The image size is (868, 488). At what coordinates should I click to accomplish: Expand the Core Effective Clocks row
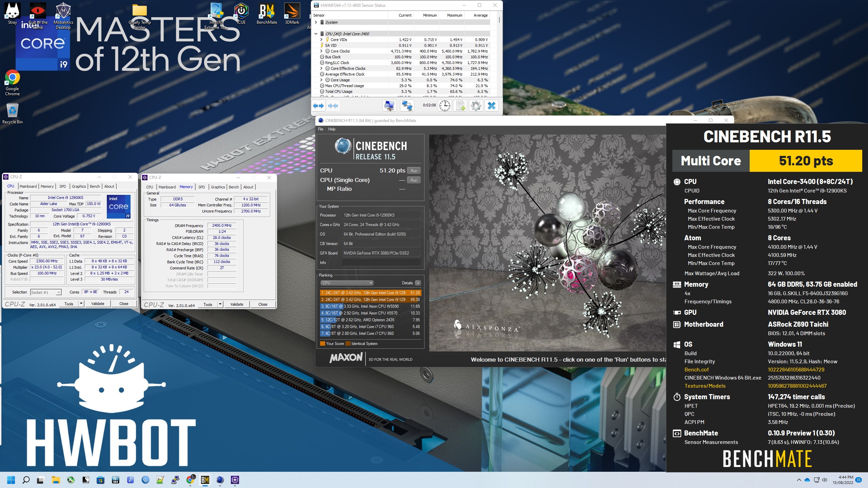tap(321, 68)
